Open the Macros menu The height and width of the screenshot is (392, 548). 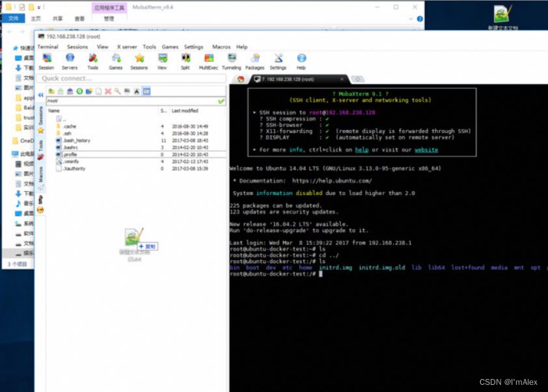click(221, 47)
